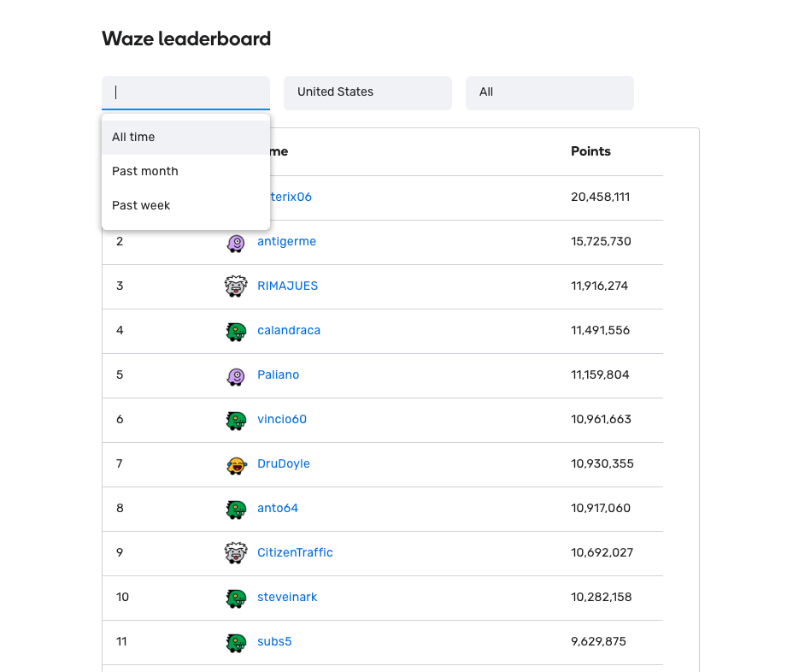Select the All time option

(x=133, y=137)
